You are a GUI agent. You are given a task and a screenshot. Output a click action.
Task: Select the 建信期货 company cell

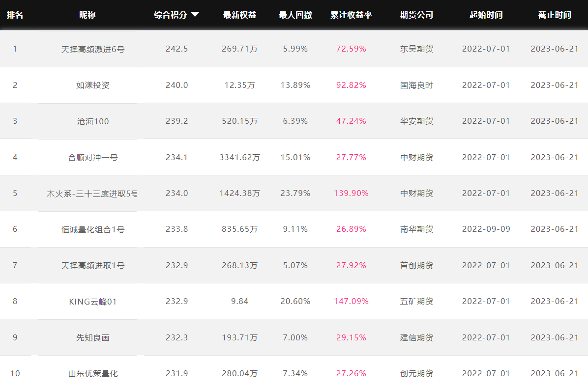[416, 337]
